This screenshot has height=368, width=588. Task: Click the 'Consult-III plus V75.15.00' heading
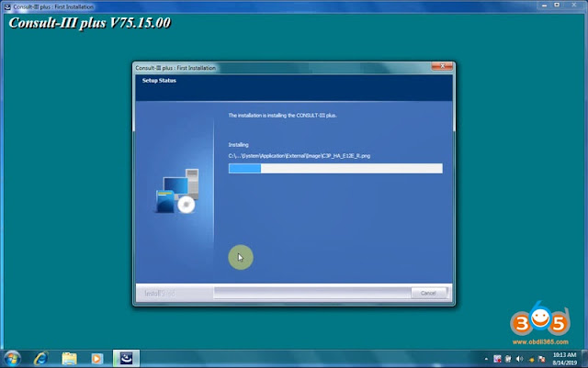[89, 23]
